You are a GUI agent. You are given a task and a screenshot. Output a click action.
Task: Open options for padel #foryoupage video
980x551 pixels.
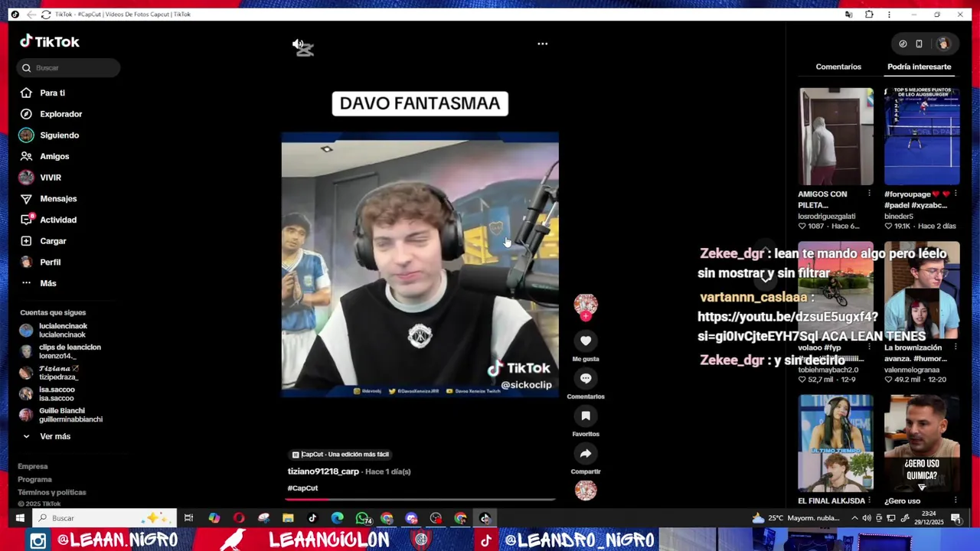pyautogui.click(x=955, y=194)
